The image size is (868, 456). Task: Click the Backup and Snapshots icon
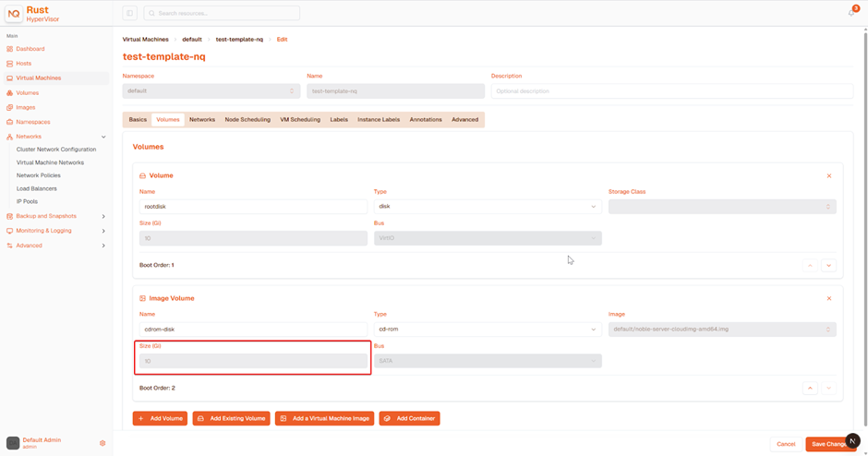(9, 216)
